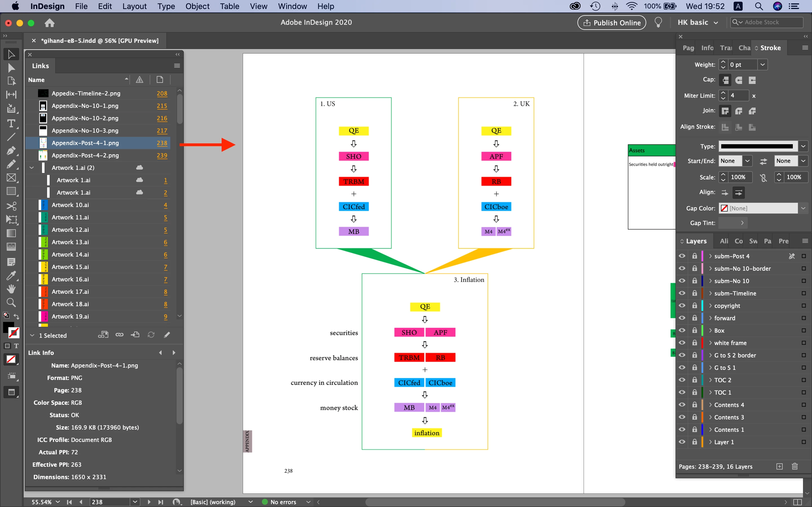Screen dimensions: 812x507
Task: Click the Publish Online button
Action: point(611,23)
